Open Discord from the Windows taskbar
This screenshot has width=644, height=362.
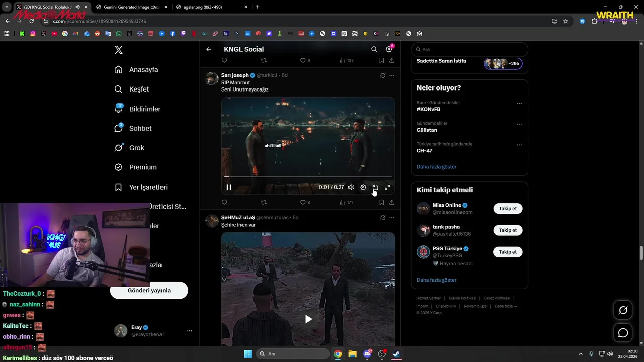[367, 354]
